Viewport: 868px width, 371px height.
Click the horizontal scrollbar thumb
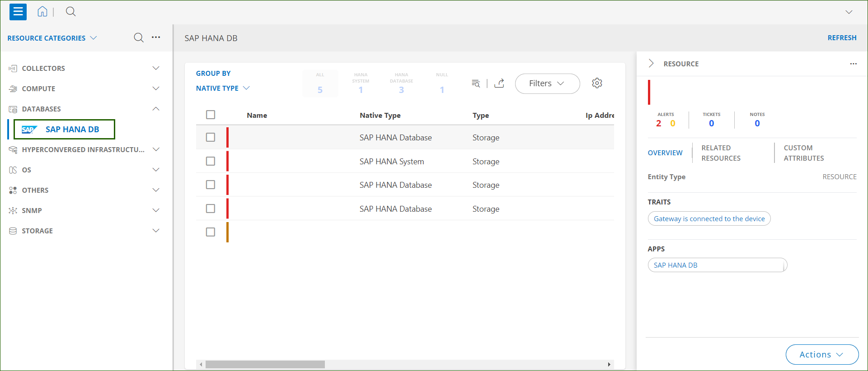[265, 364]
